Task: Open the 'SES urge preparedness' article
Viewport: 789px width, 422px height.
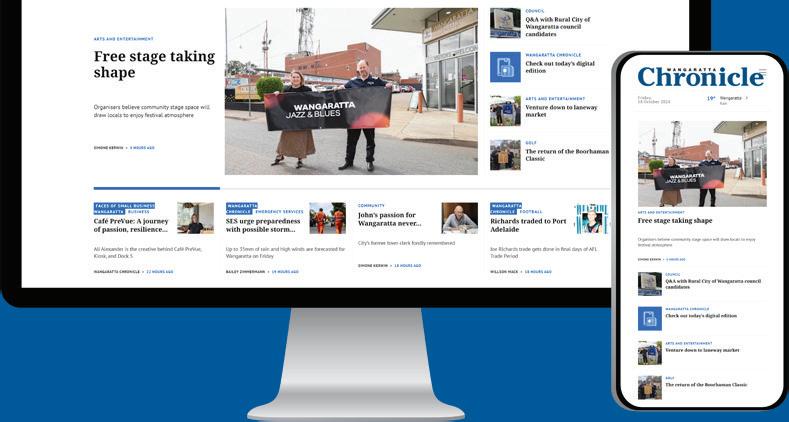Action: point(263,225)
